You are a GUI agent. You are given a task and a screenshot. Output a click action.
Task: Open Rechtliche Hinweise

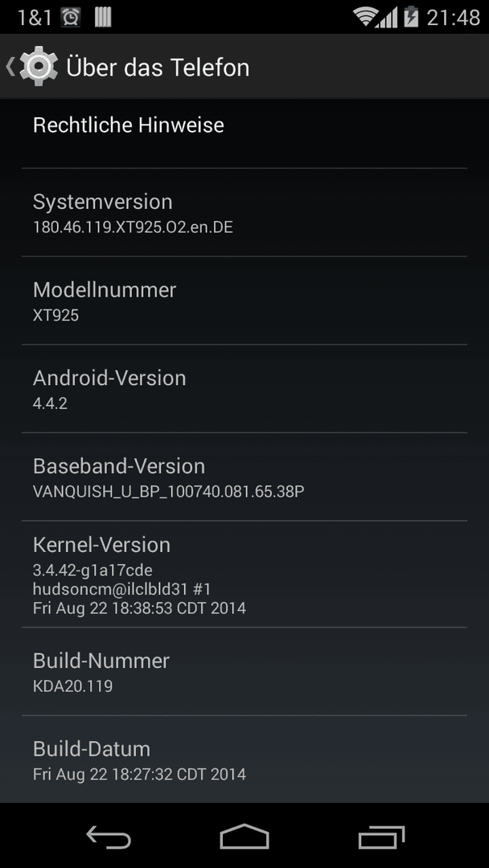[244, 133]
